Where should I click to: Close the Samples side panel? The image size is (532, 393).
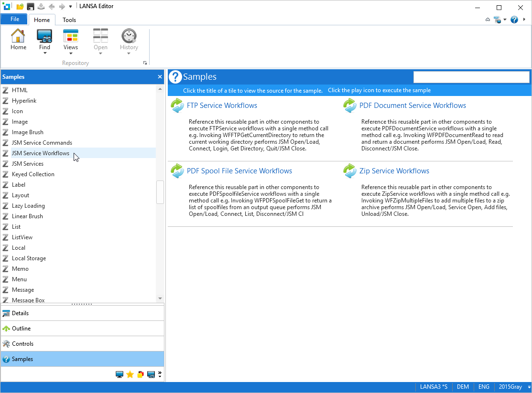point(160,76)
